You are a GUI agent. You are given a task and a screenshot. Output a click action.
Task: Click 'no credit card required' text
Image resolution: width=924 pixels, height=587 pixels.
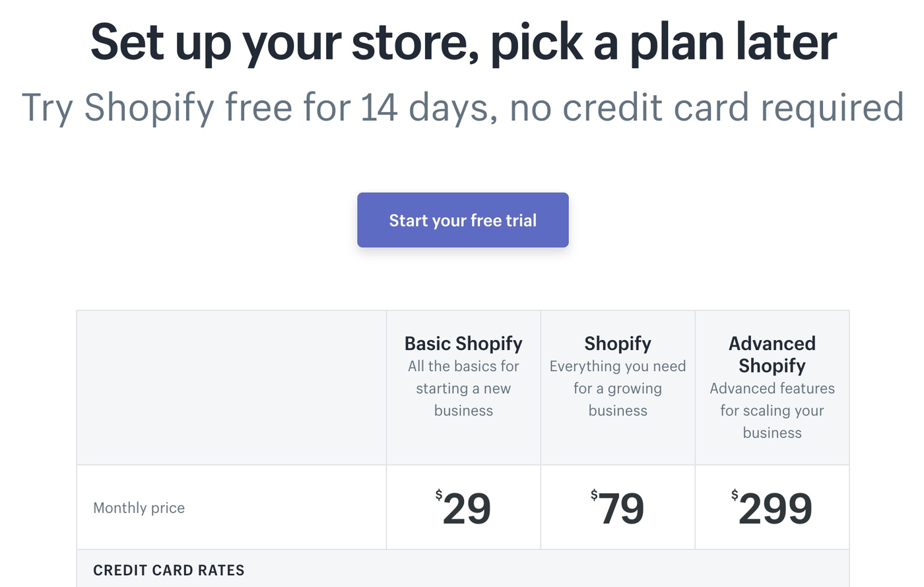[707, 108]
